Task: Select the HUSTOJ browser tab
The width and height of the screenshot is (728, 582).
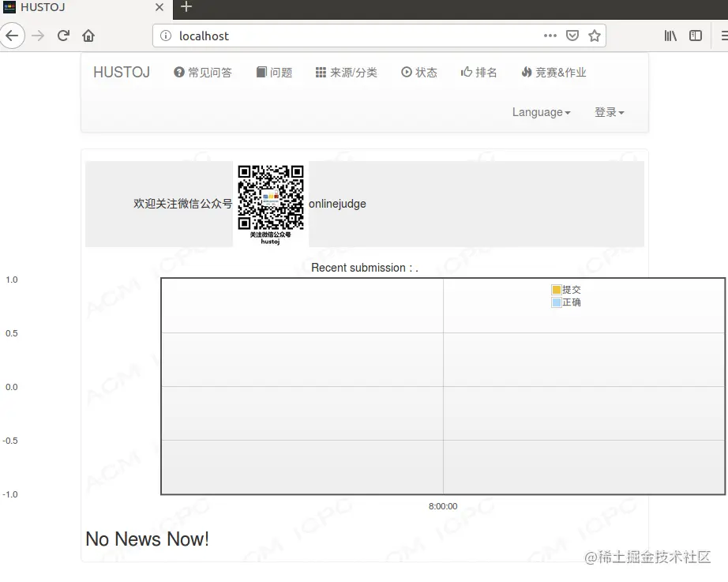Action: click(86, 7)
